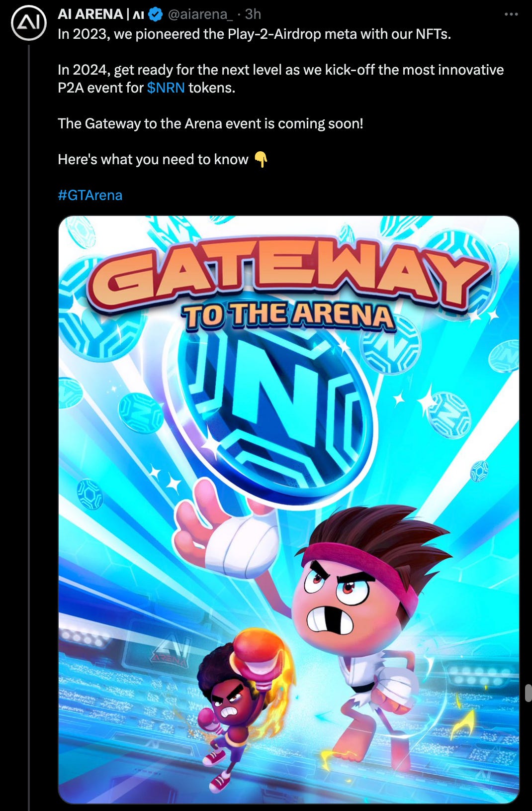532x811 pixels.
Task: Open the $NRN cashtag link
Action: [x=166, y=88]
